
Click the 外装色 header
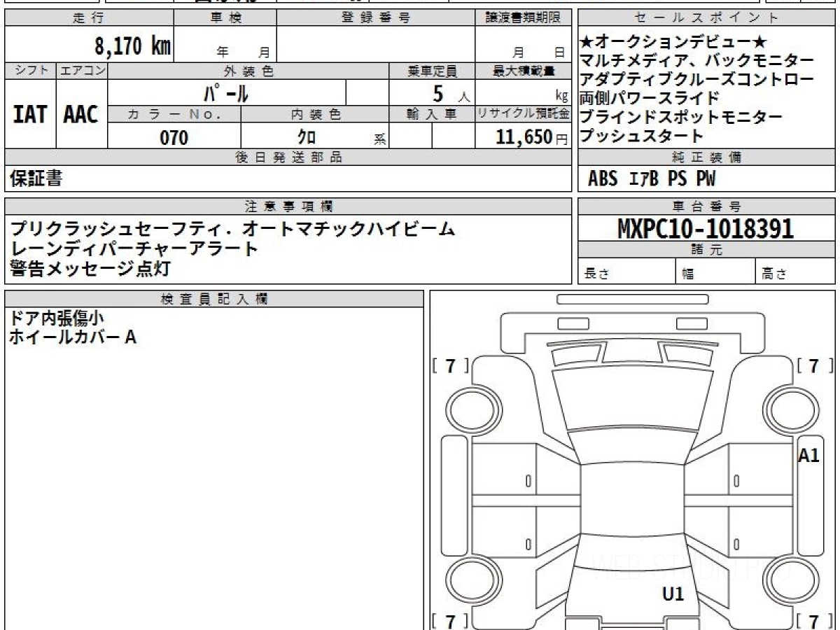pyautogui.click(x=248, y=71)
